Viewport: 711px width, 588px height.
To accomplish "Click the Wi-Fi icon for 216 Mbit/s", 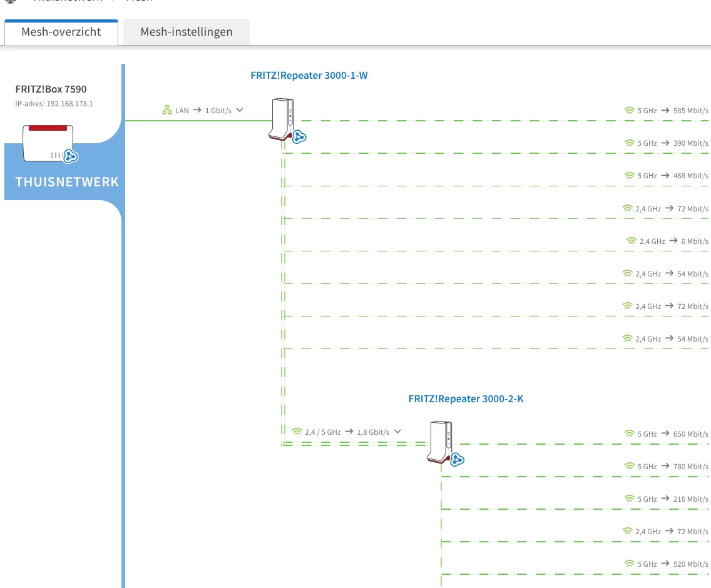I will [x=630, y=499].
